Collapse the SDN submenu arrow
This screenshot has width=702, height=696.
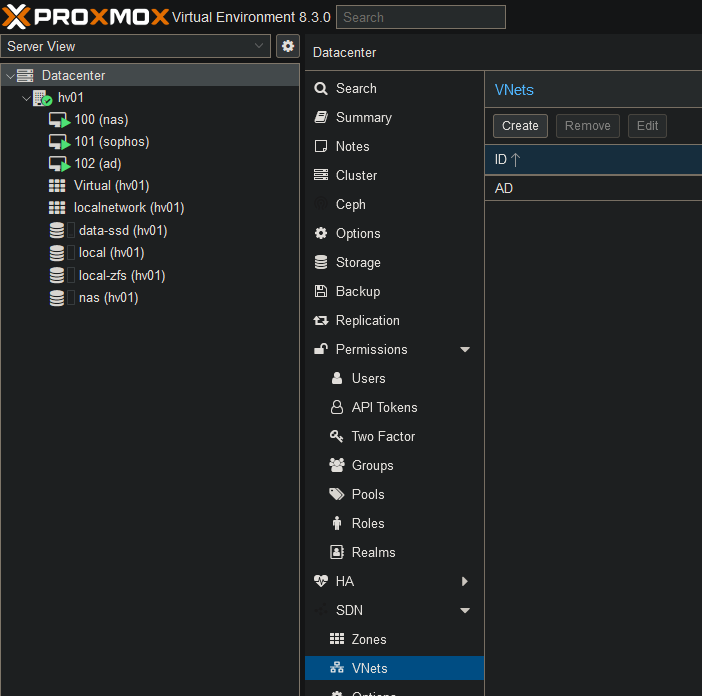465,610
